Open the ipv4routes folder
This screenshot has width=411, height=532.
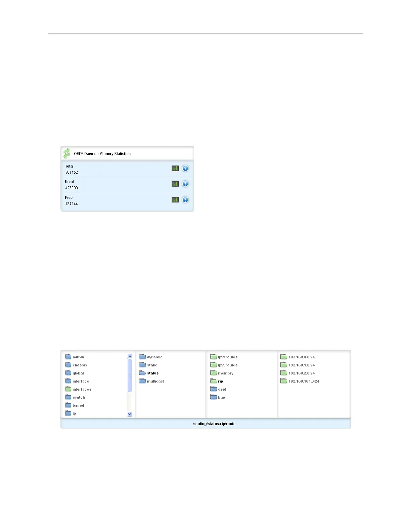[x=224, y=357]
